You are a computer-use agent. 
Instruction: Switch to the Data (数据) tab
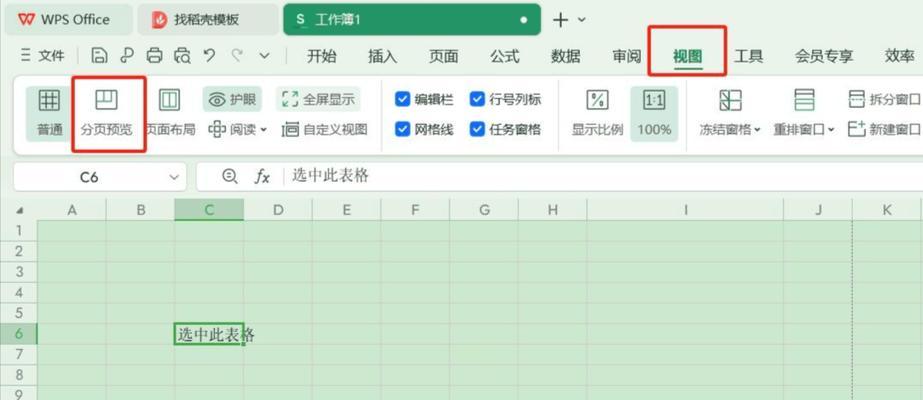[x=565, y=56]
